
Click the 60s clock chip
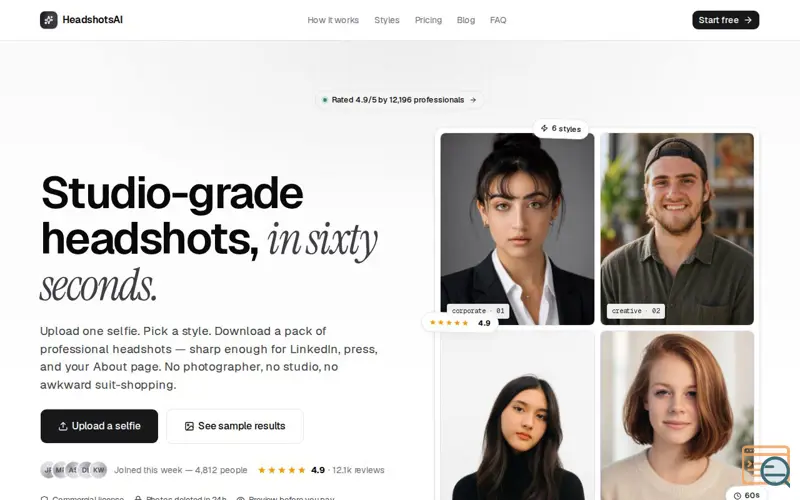pos(746,495)
